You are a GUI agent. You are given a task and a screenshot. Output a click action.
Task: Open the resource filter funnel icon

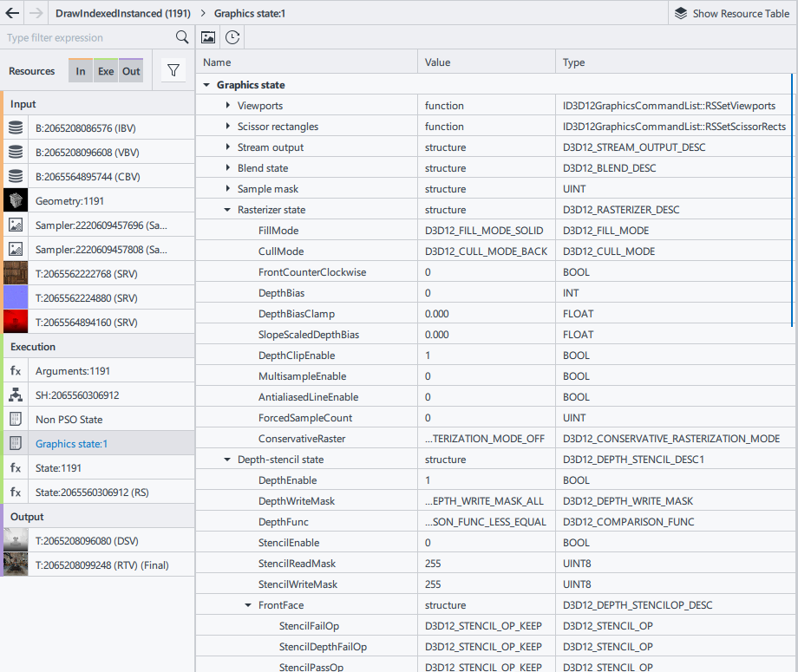[x=173, y=71]
